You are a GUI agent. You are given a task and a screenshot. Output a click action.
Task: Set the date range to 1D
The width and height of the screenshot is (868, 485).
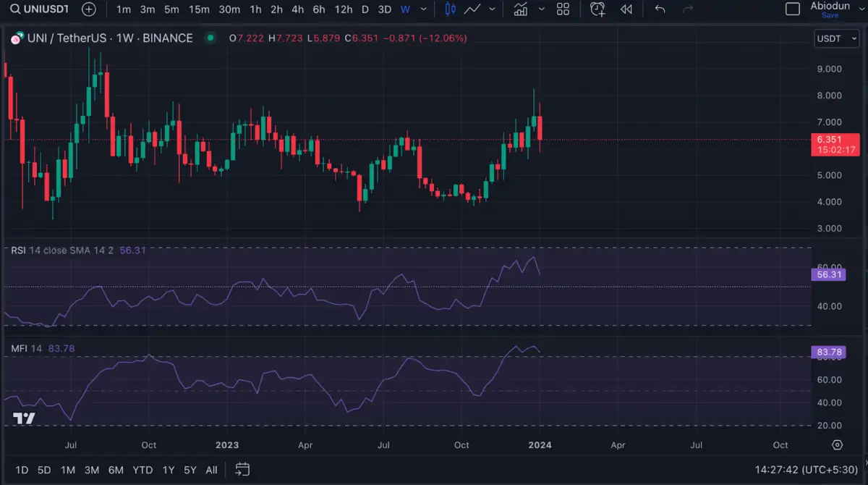click(x=22, y=470)
